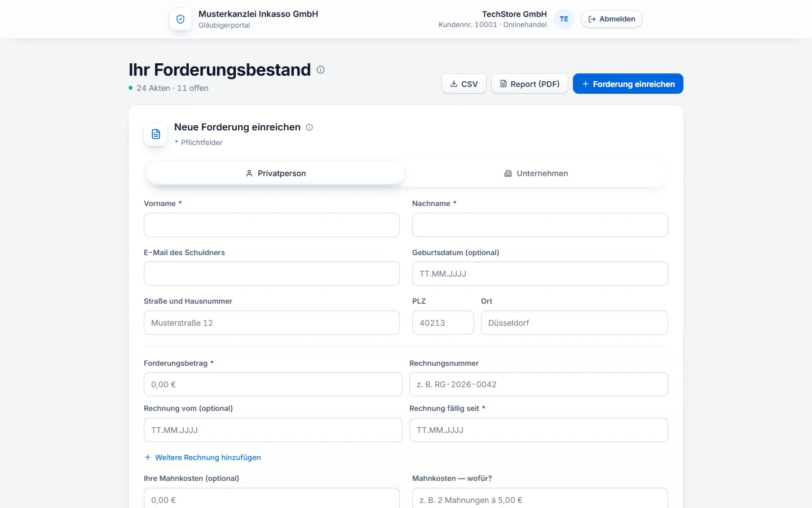This screenshot has height=508, width=812.
Task: Click the Rechnung fällig seit date field
Action: (539, 430)
